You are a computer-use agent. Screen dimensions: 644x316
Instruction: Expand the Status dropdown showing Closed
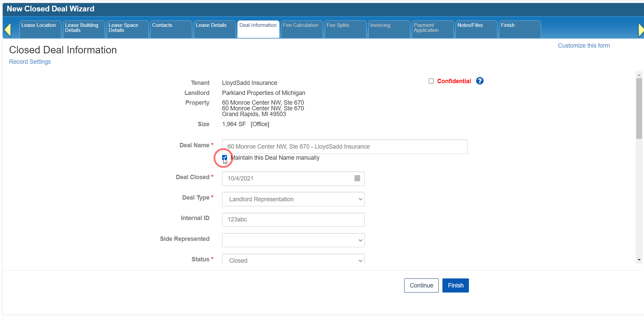[293, 260]
